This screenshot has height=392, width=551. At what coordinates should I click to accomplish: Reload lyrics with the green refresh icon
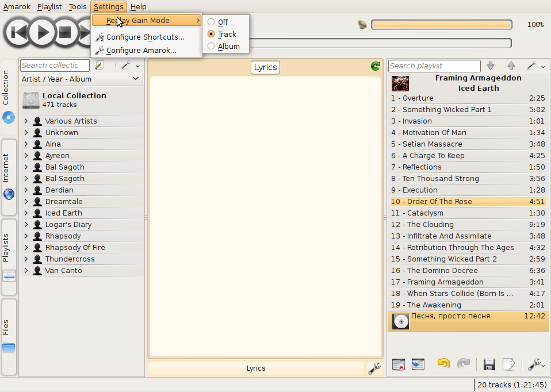click(376, 67)
